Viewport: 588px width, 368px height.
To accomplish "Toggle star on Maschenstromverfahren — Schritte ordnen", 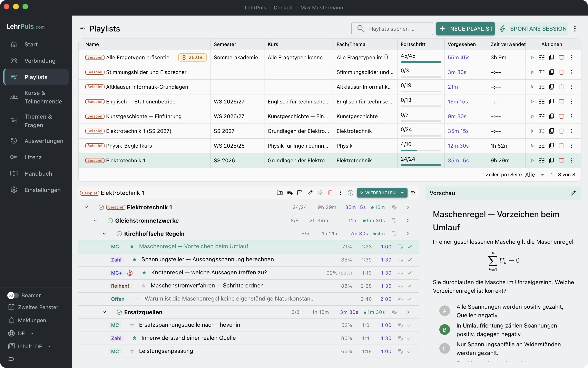I will coord(144,286).
